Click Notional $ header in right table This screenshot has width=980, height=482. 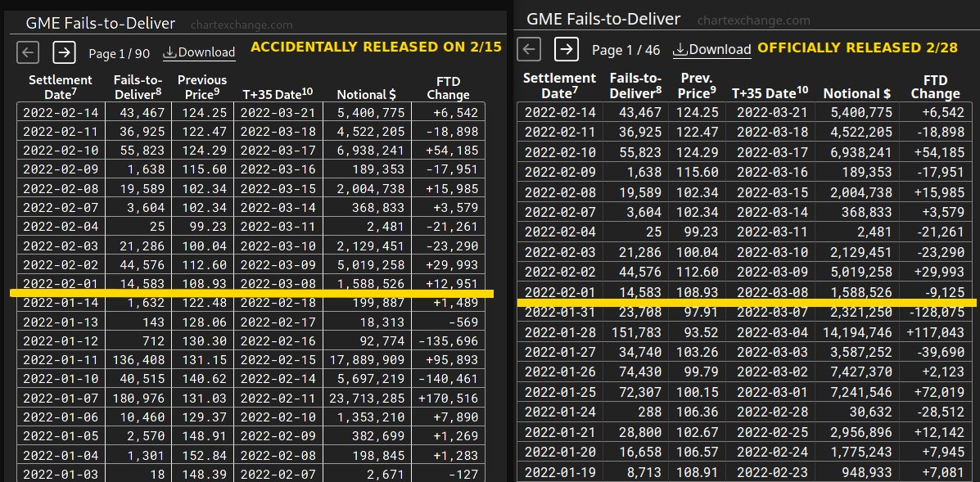(x=857, y=93)
